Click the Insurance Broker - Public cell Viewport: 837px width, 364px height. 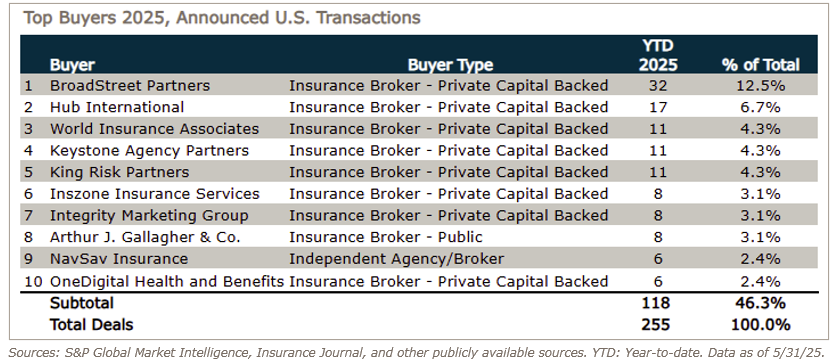[x=385, y=238]
